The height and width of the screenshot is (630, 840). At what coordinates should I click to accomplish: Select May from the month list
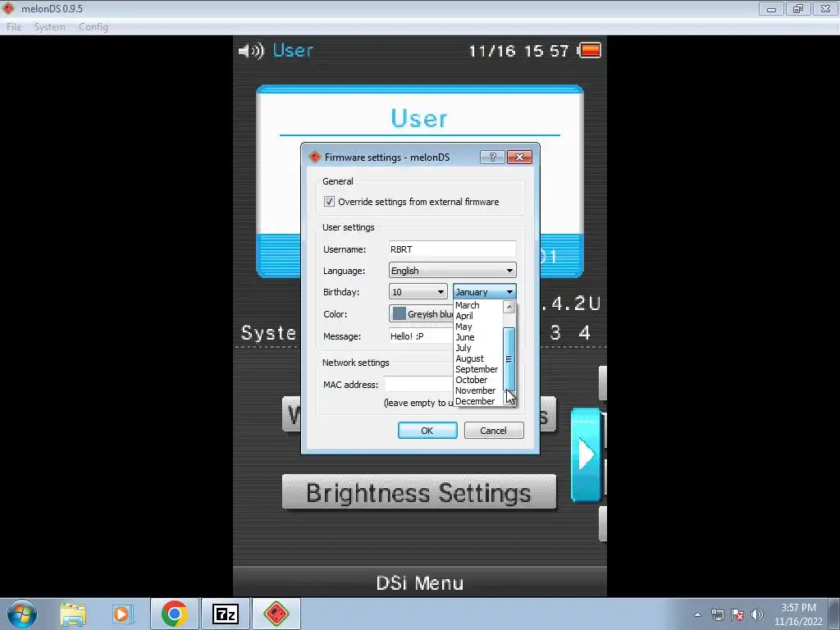478,326
